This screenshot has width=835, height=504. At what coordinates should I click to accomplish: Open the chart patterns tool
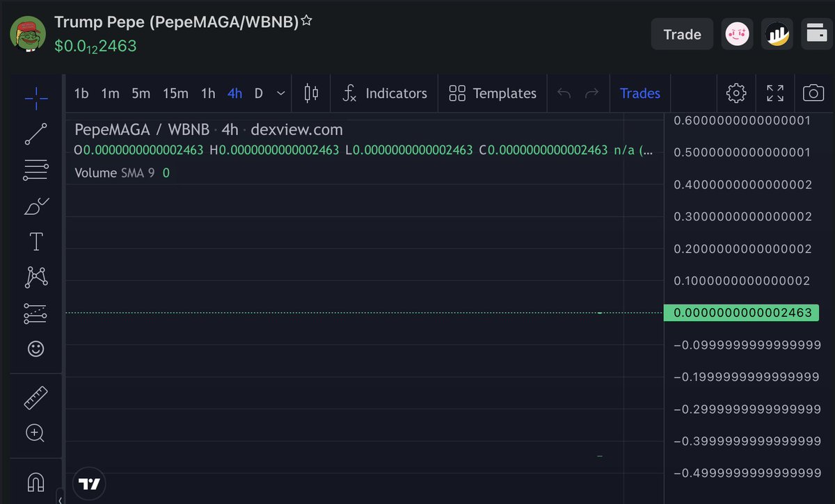36,277
